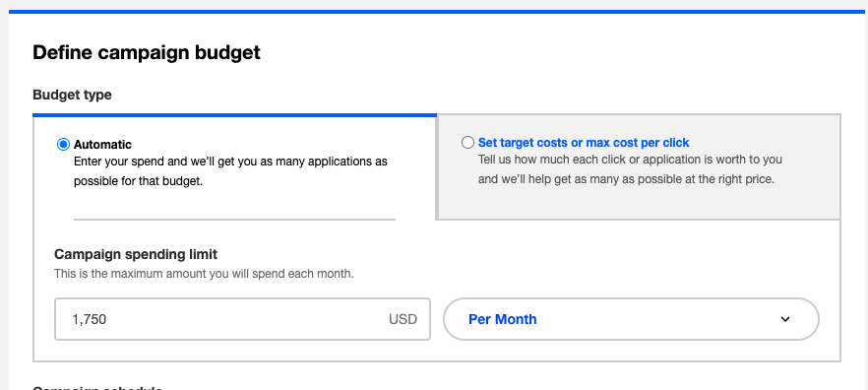Click the blue bar atop the page card
This screenshot has height=390, width=868.
pyautogui.click(x=439, y=12)
